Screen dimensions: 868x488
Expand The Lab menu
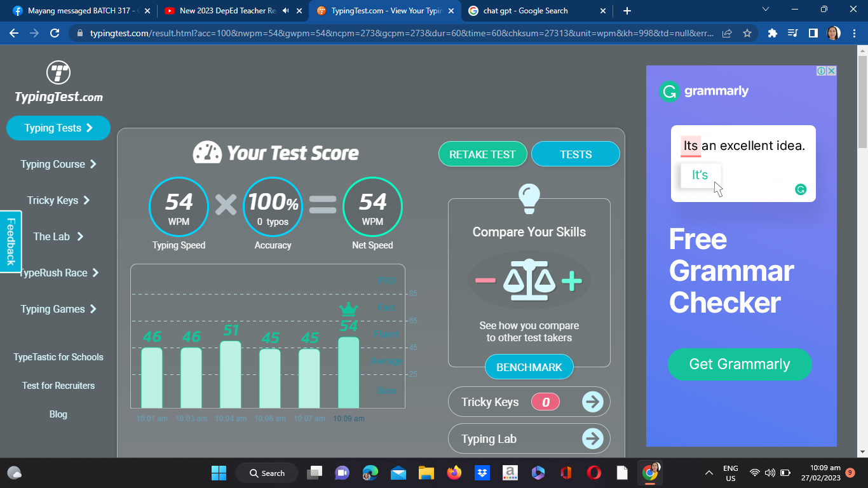(58, 236)
